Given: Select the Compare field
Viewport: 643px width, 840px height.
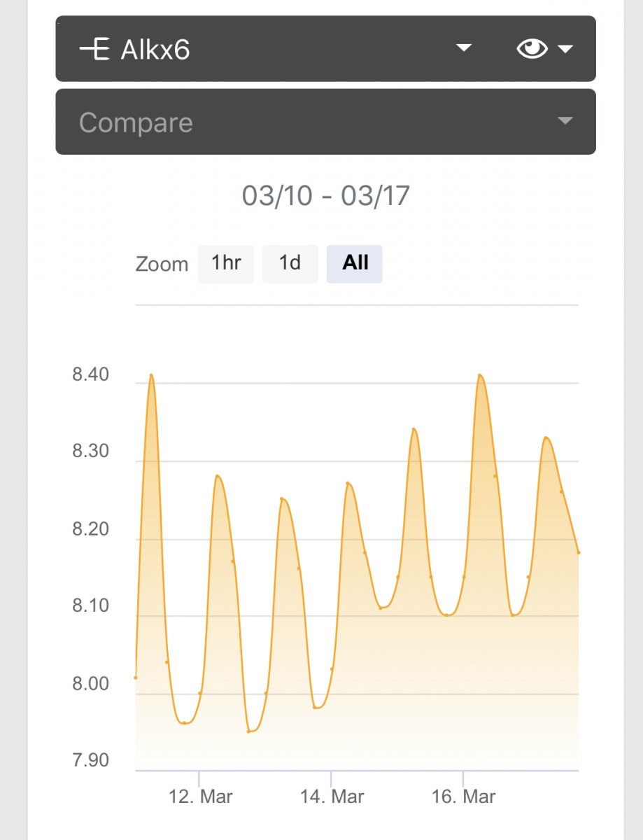Looking at the screenshot, I should 325,122.
